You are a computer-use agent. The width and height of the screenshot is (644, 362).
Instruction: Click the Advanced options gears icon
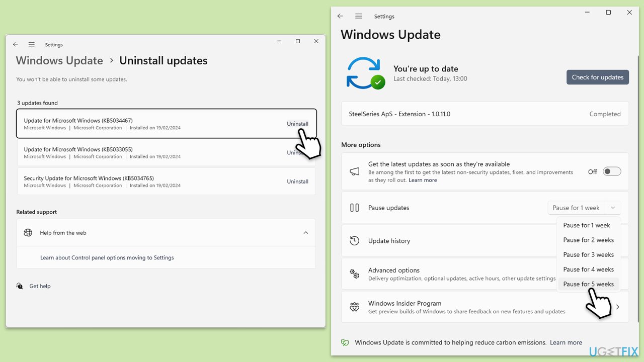click(355, 274)
